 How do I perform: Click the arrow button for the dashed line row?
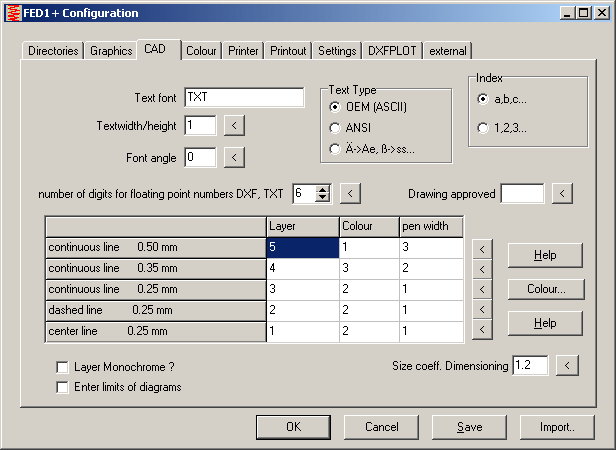coord(482,310)
